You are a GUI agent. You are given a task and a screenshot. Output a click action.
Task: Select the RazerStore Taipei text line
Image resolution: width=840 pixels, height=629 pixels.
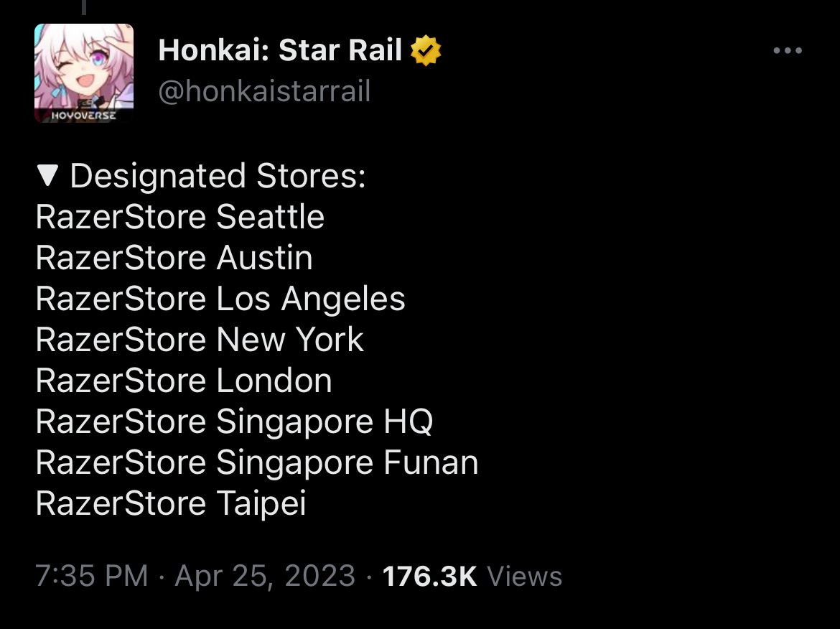170,503
